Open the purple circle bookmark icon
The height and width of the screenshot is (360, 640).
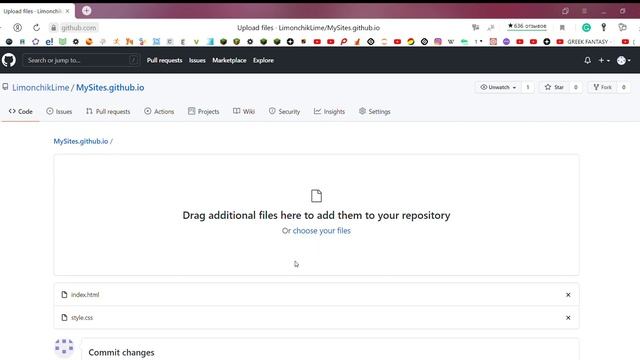pyautogui.click(x=506, y=42)
